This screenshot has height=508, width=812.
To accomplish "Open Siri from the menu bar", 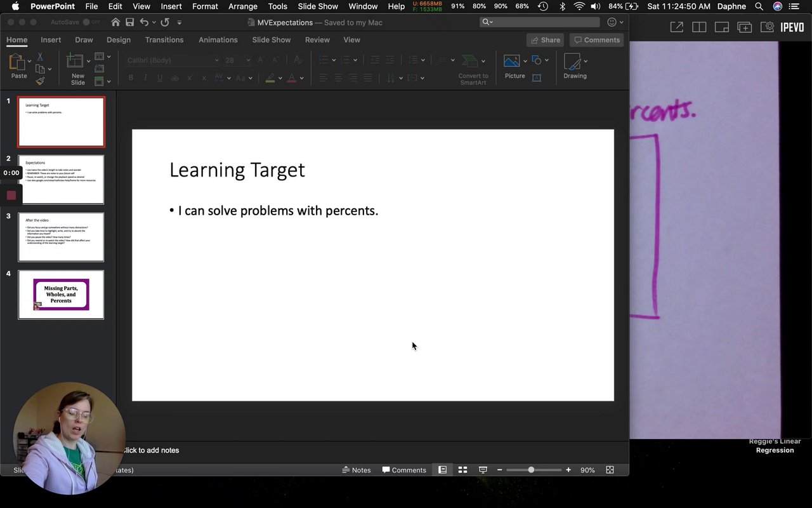I will coord(778,6).
